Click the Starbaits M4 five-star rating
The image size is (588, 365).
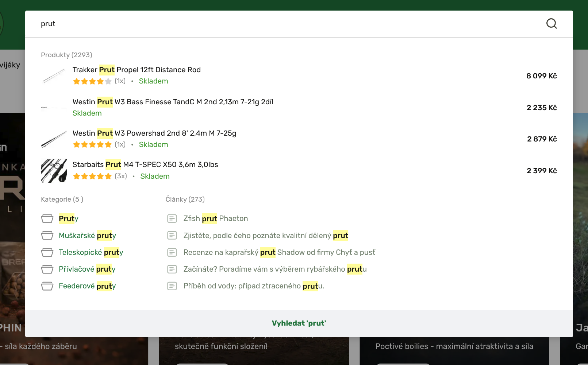click(x=92, y=176)
